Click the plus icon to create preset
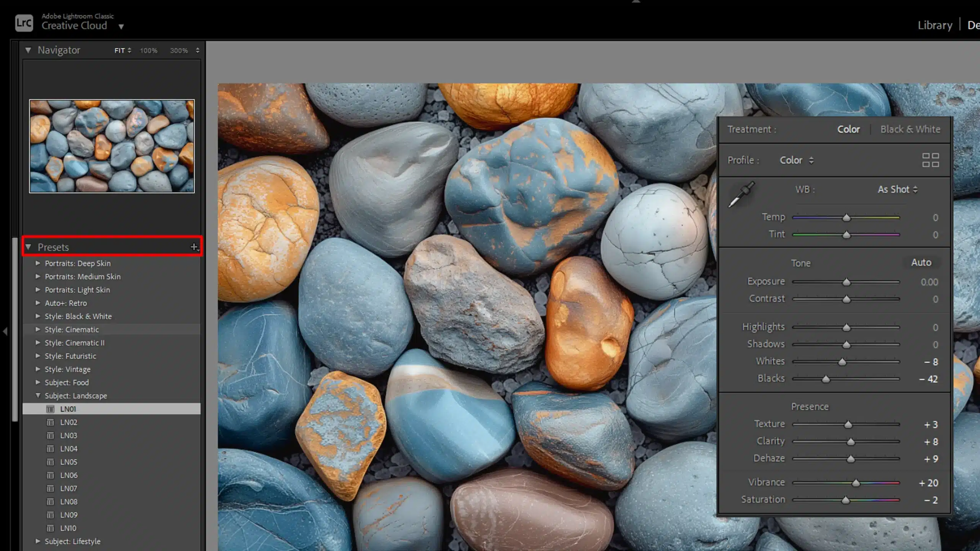This screenshot has width=980, height=551. [194, 247]
